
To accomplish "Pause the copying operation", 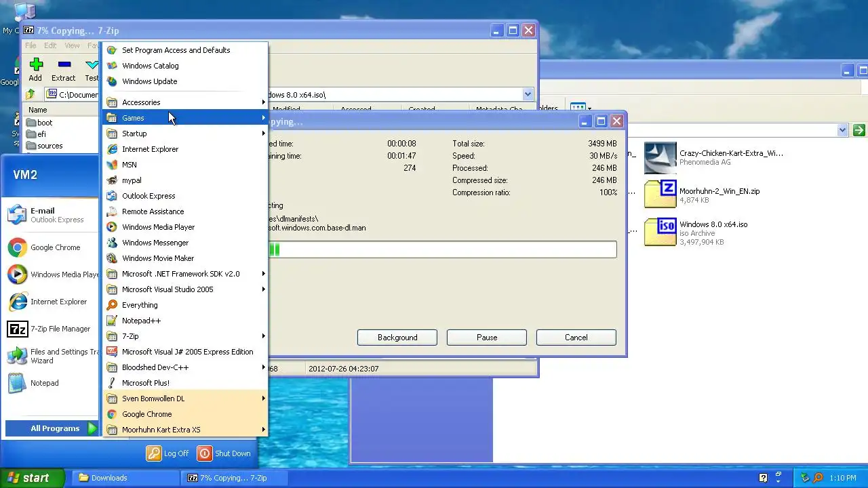I will pyautogui.click(x=487, y=338).
